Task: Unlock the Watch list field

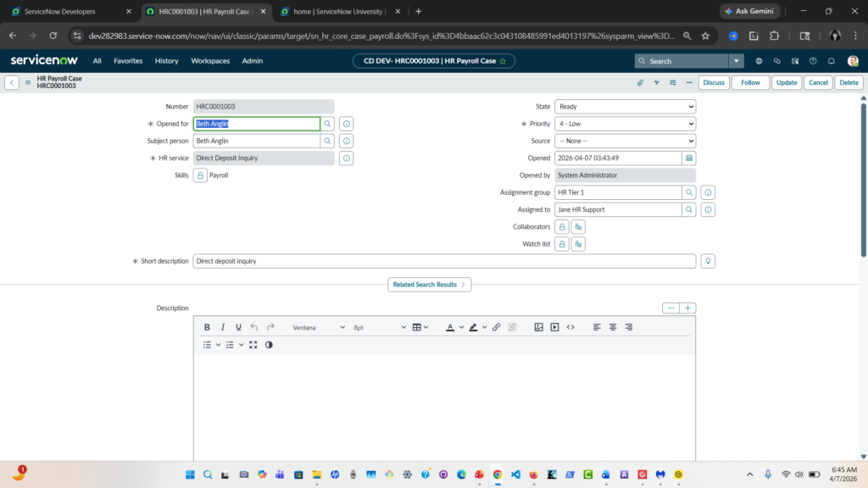Action: (x=561, y=244)
